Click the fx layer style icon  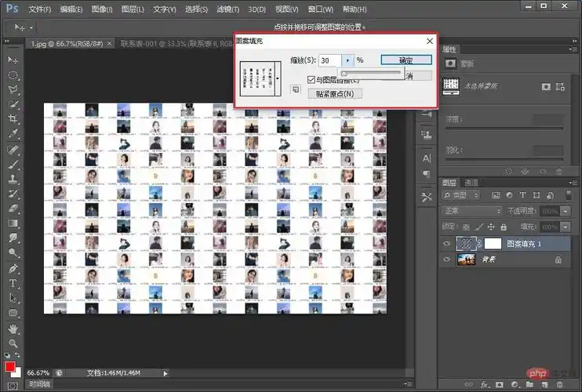(x=483, y=385)
